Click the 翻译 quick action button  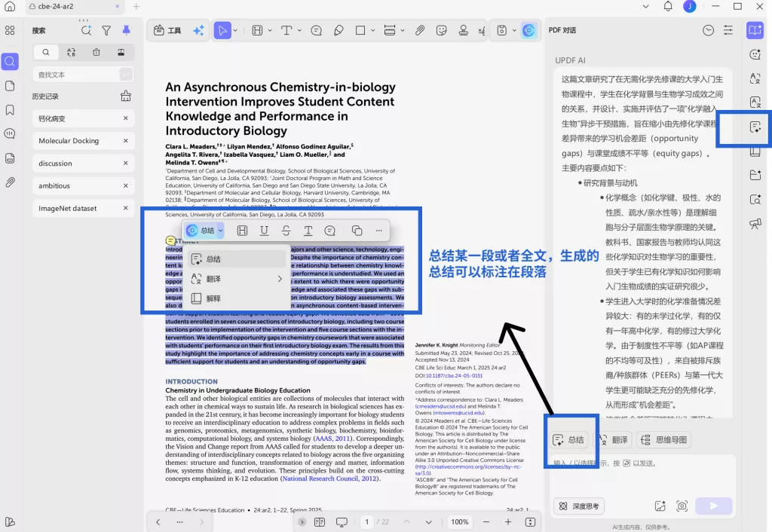(612, 439)
